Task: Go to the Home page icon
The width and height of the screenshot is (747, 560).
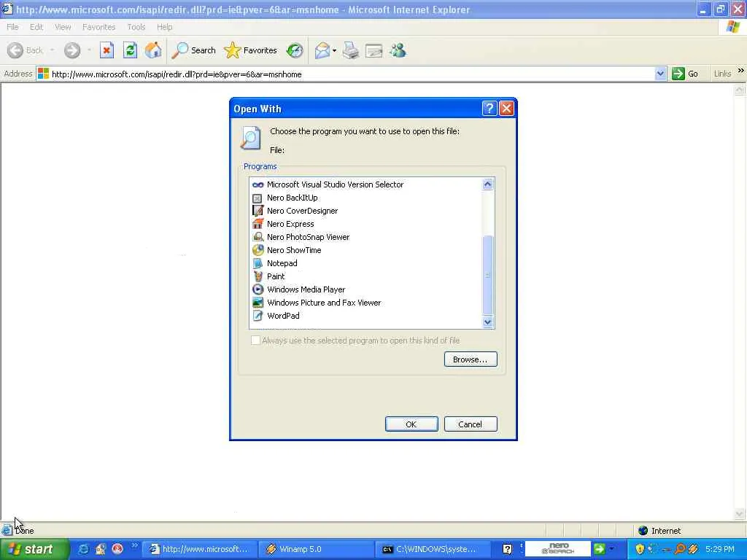Action: pos(153,50)
